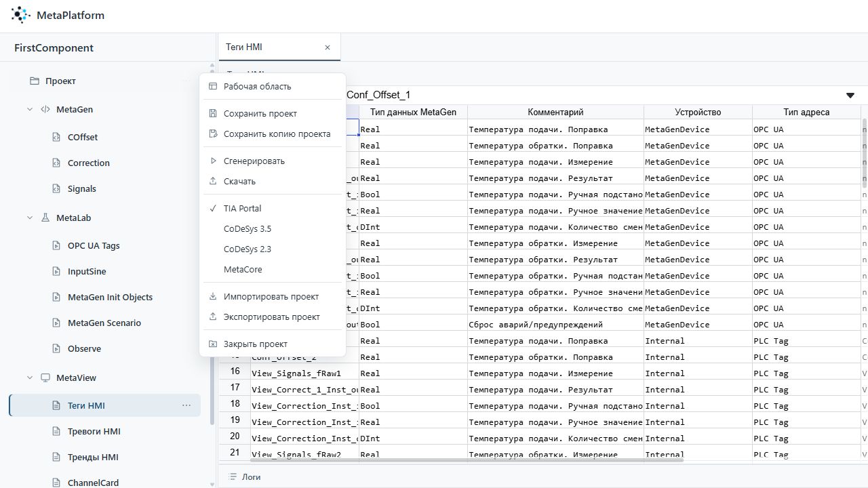Click the Сгенерировать play icon
This screenshot has height=488, width=868.
213,161
